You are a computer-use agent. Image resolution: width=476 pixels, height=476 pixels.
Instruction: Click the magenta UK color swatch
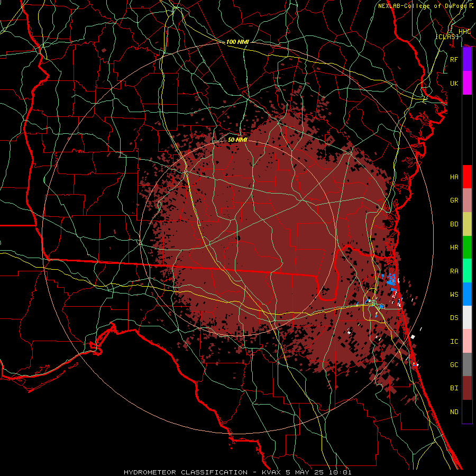point(467,83)
